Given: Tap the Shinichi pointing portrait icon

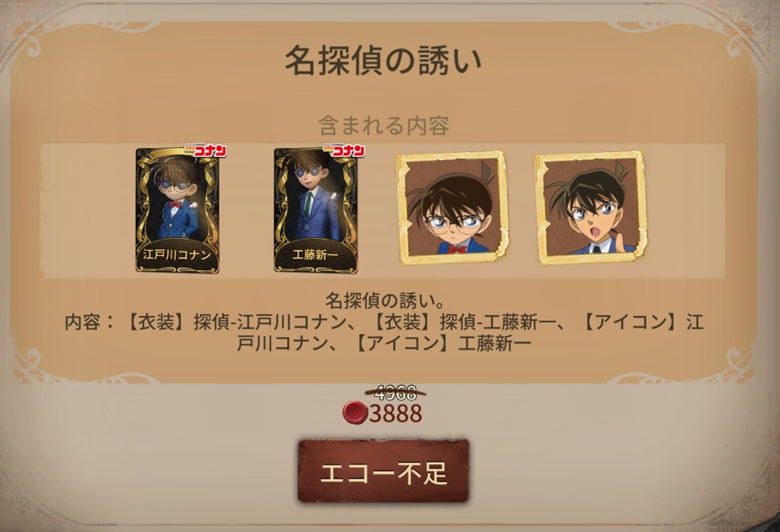Looking at the screenshot, I should (591, 208).
